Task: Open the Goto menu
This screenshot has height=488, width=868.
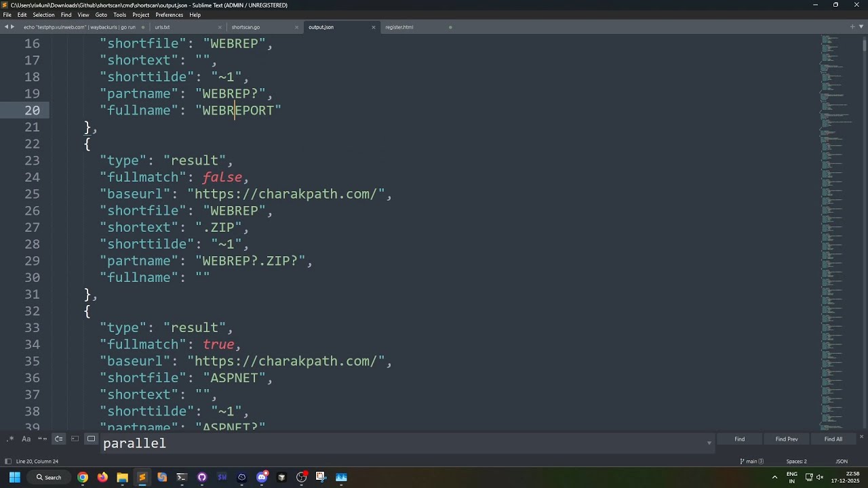Action: pos(101,15)
